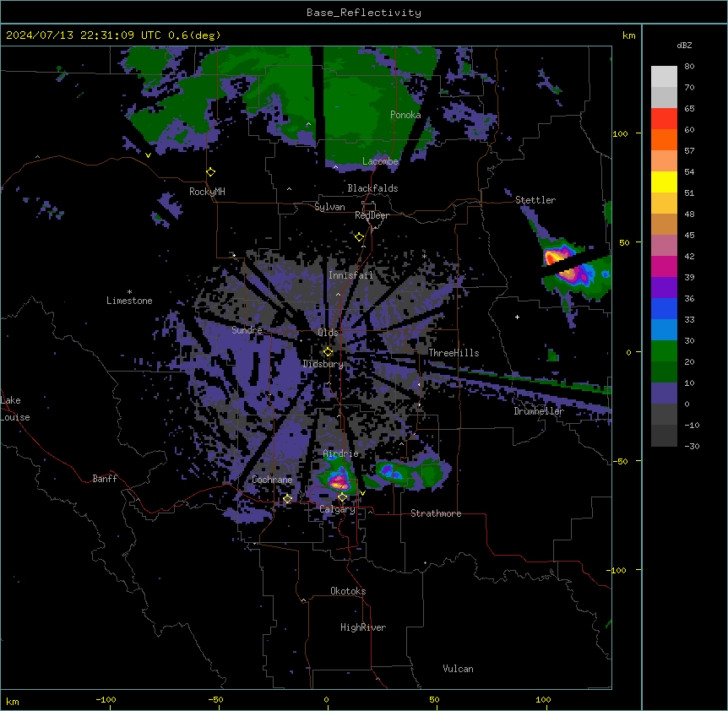Click the -100 tick on bottom axis
This screenshot has height=711, width=728.
click(106, 700)
